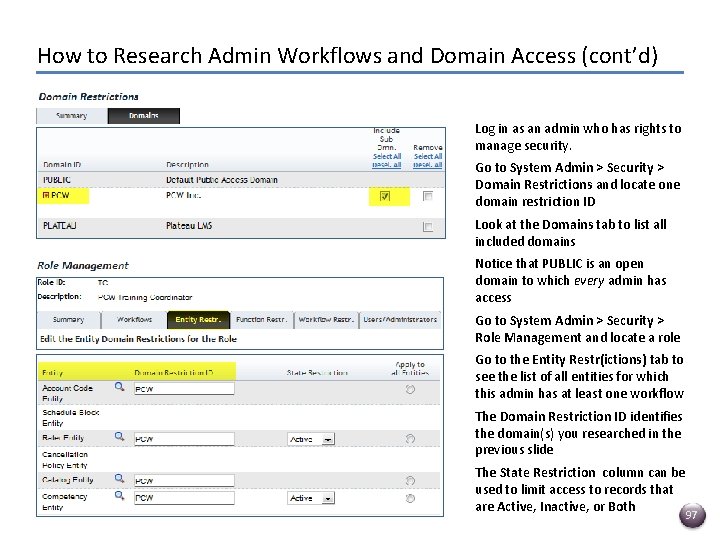Image resolution: width=720 pixels, height=540 pixels.
Task: Check Remove box for PCW domain
Action: (428, 196)
